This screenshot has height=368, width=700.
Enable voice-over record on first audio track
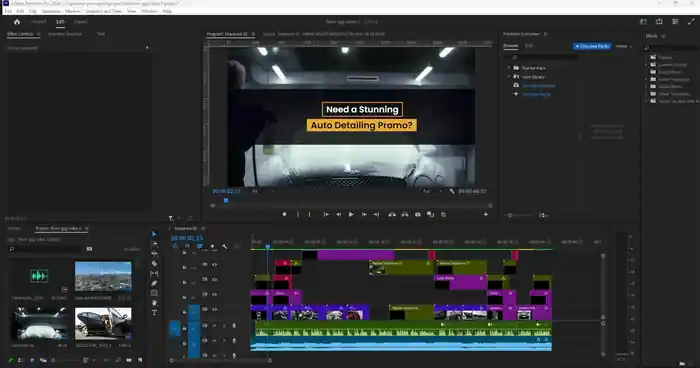click(x=234, y=326)
